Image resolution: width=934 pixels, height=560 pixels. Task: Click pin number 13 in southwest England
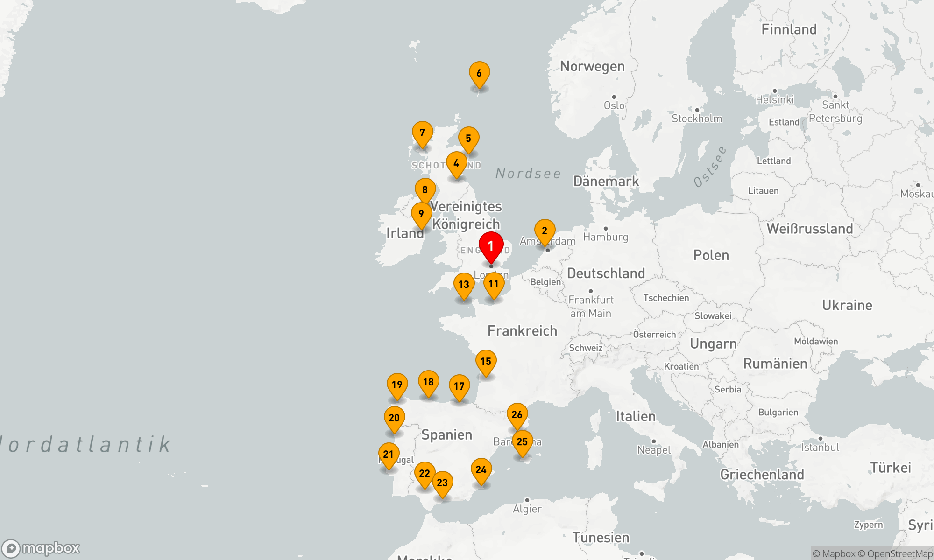[464, 285]
